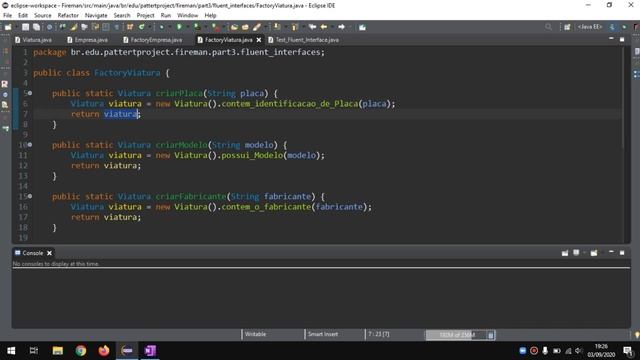Open OneNote from the taskbar
The width and height of the screenshot is (640, 360).
point(150,351)
